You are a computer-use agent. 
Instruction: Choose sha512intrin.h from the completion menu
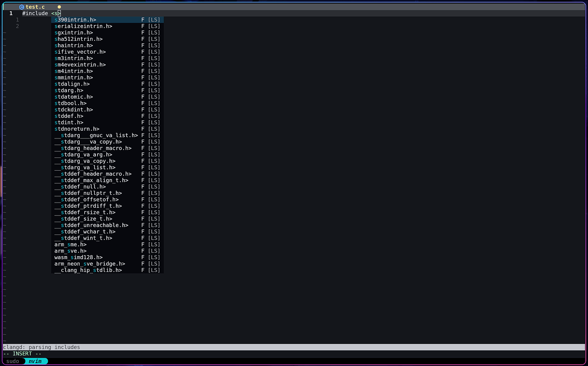click(78, 39)
